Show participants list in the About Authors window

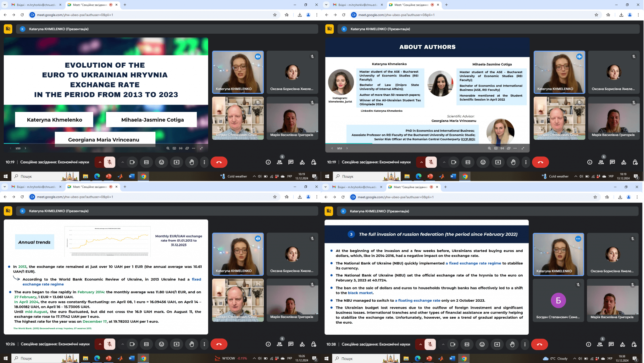601,162
